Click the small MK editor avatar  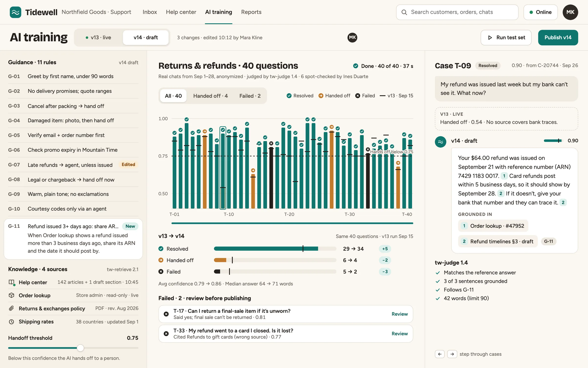[x=352, y=38]
